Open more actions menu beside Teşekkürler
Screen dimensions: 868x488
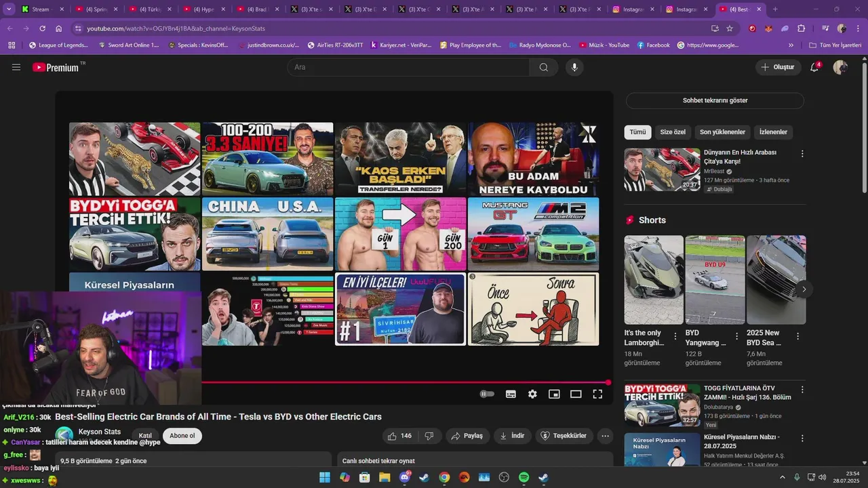click(x=606, y=436)
